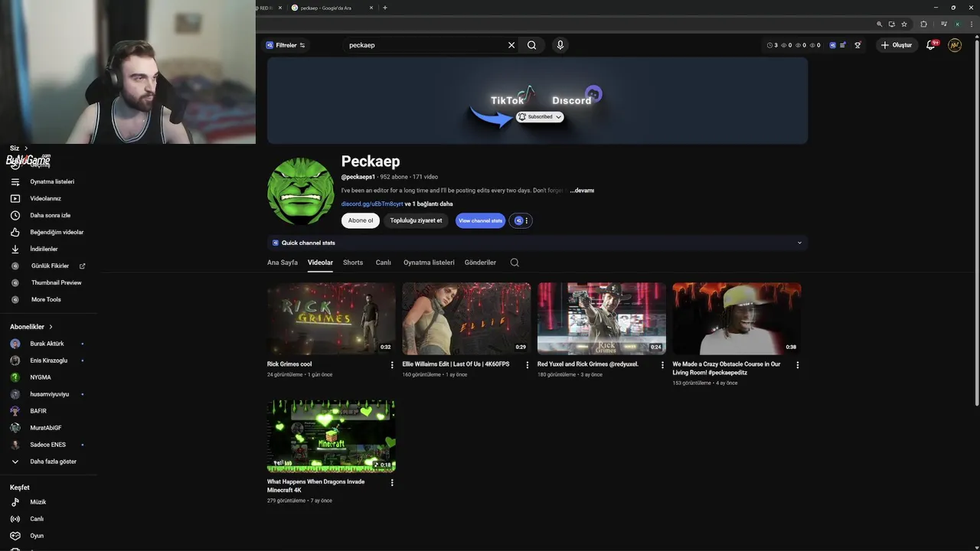The height and width of the screenshot is (551, 980).
Task: Expand the Siz section chevron
Action: click(x=26, y=148)
